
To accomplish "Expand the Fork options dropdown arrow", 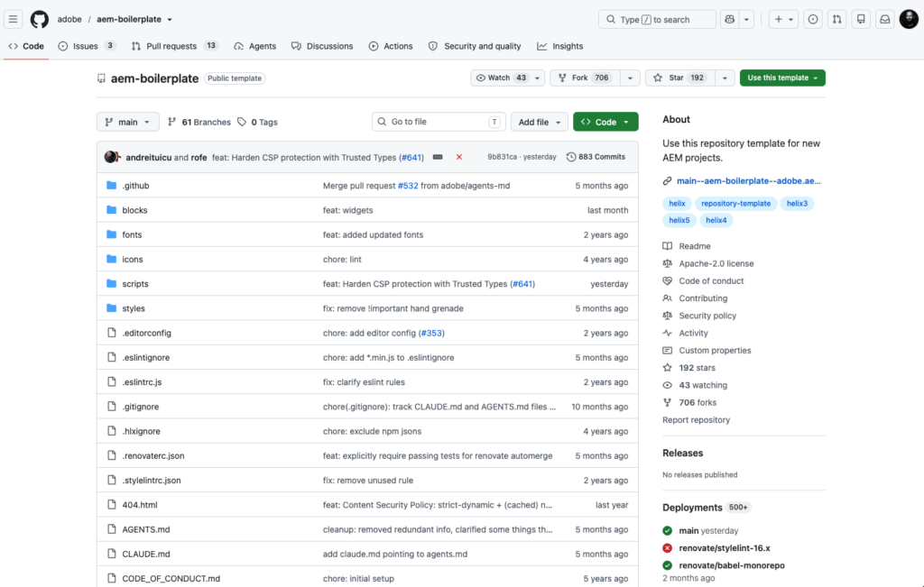I will pyautogui.click(x=630, y=78).
